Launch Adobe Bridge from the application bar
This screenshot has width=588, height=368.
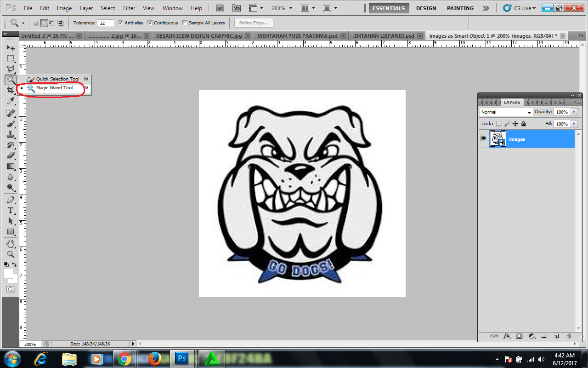coord(220,8)
